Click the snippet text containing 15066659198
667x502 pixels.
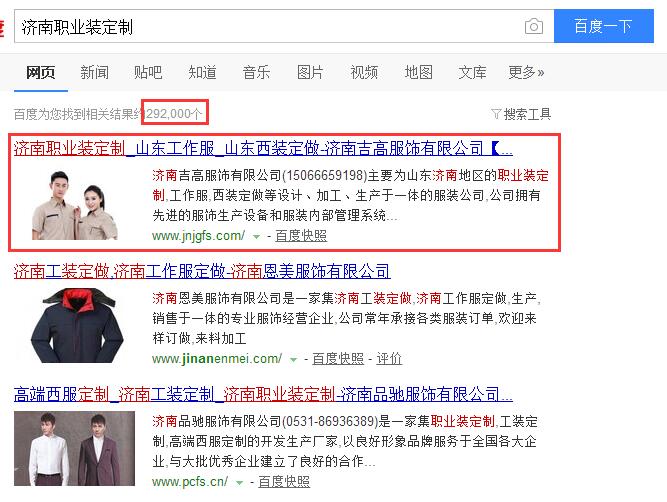[x=351, y=195]
